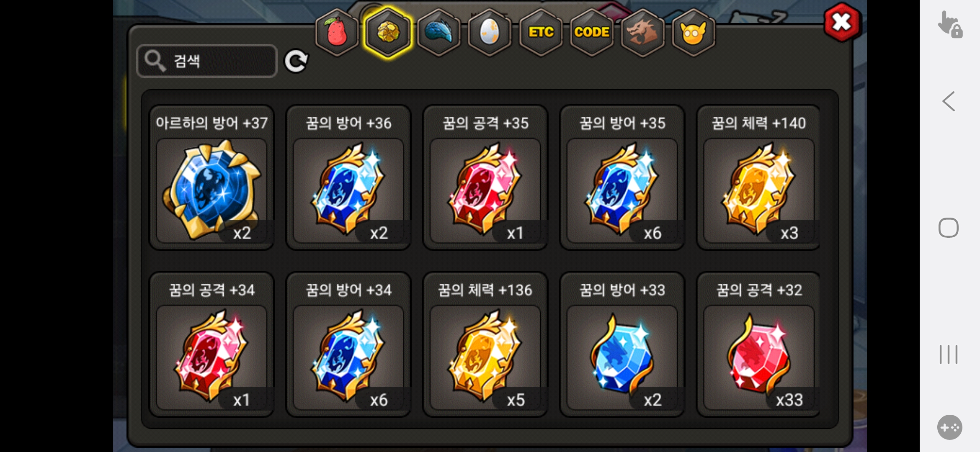Click the 검색 search field
Image resolution: width=980 pixels, height=452 pixels.
point(207,61)
